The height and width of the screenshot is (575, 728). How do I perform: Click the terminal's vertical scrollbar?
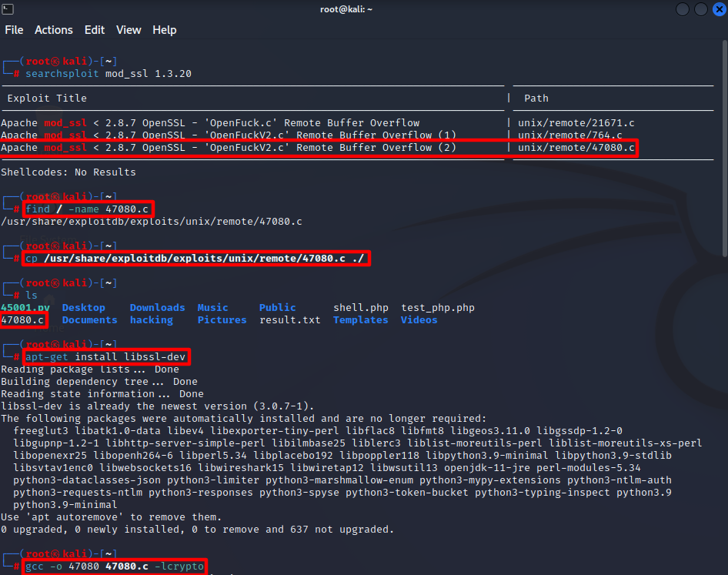pyautogui.click(x=723, y=154)
